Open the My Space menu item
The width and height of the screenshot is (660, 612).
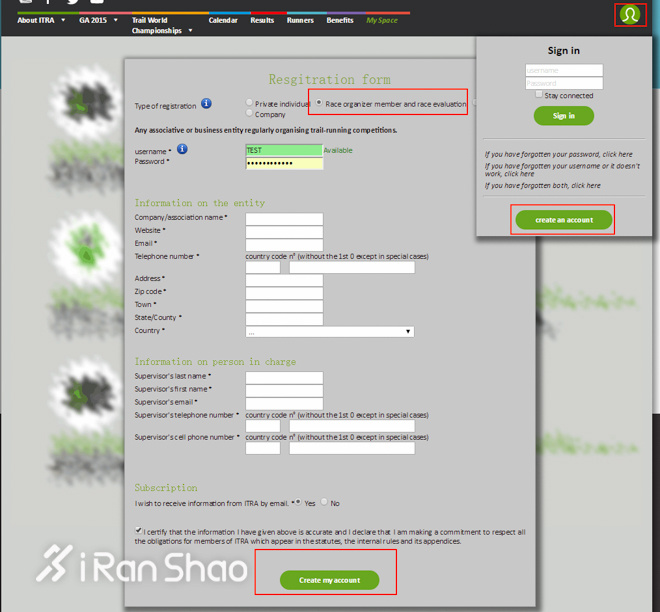tap(381, 20)
